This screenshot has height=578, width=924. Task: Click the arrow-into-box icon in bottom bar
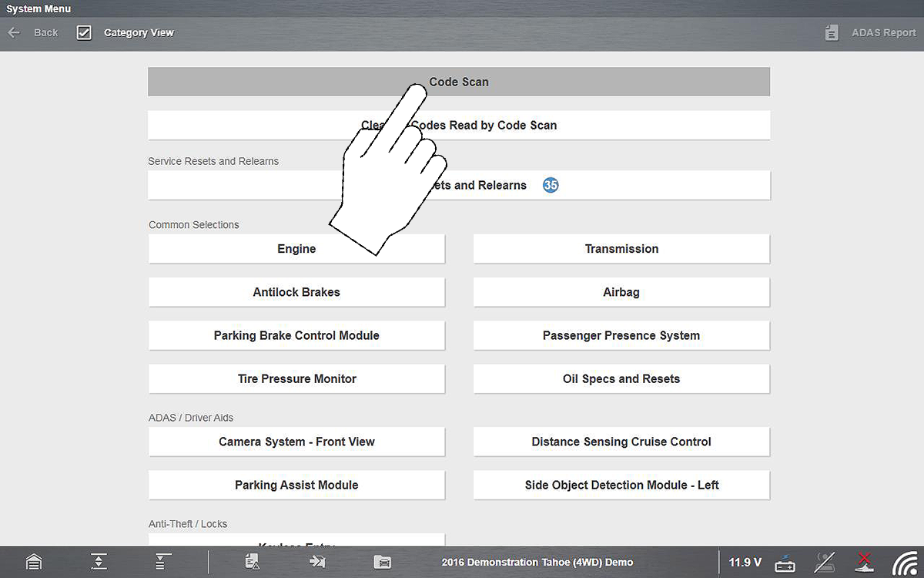point(316,562)
